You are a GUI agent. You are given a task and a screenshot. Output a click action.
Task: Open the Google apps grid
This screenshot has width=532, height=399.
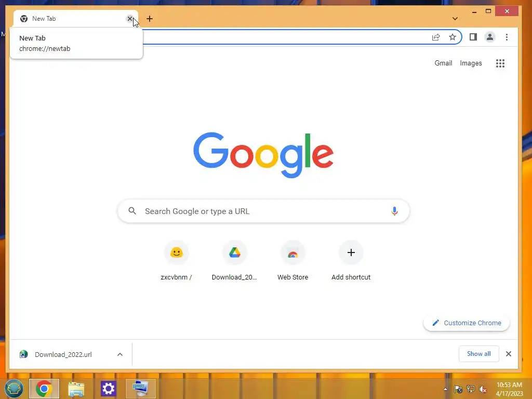[500, 63]
